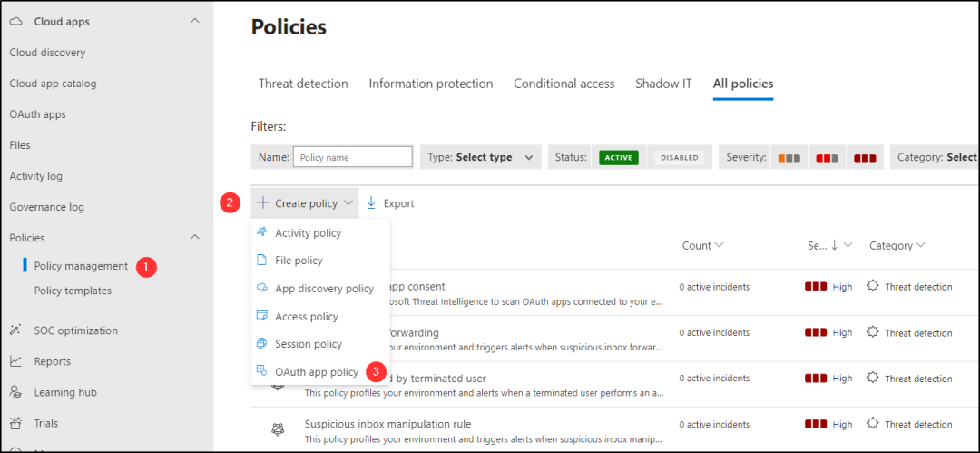
Task: Choose Session policy from the menu
Action: pyautogui.click(x=320, y=343)
